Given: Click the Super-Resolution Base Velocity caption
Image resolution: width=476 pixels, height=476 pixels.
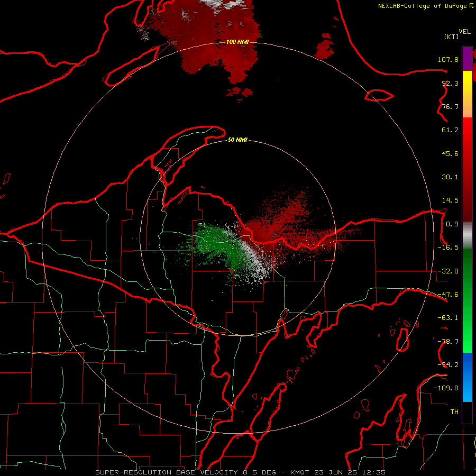Looking at the screenshot, I should pos(241,472).
